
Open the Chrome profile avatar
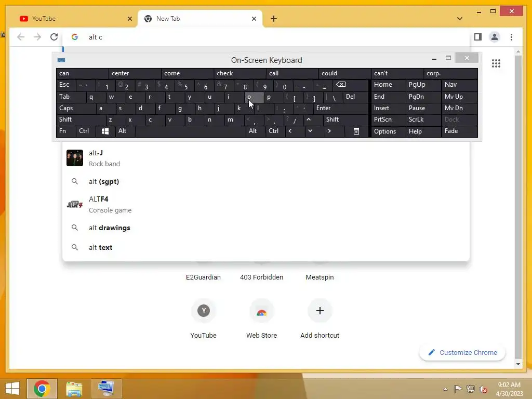[x=495, y=37]
